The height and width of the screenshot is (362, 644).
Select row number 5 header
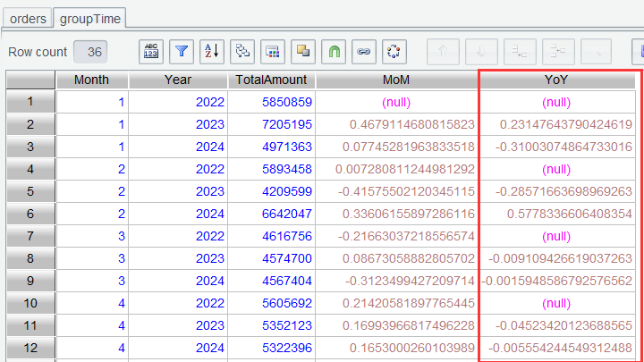[x=30, y=190]
